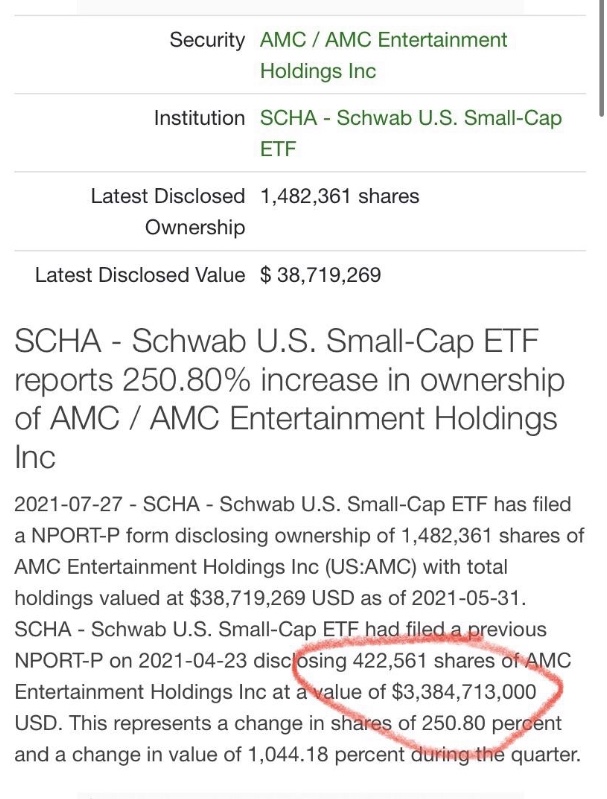The height and width of the screenshot is (799, 607).
Task: Click the "NPORT-P form" text in the paragraph
Action: pyautogui.click(x=93, y=535)
